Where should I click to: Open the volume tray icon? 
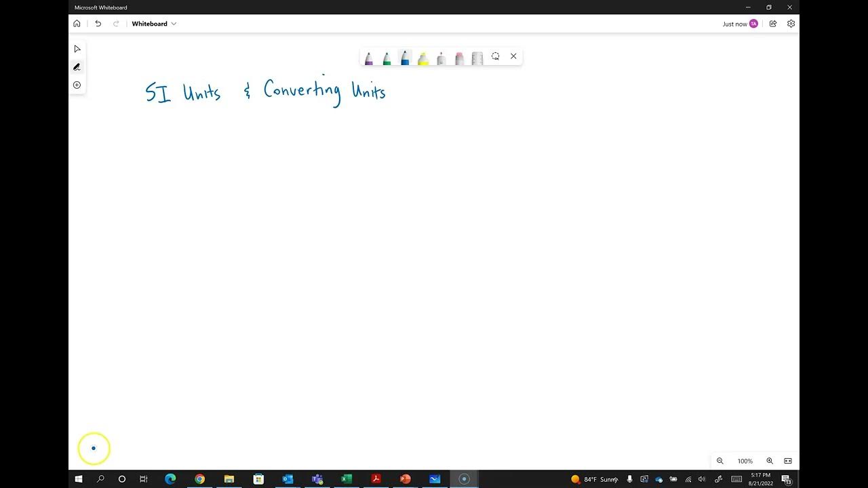pyautogui.click(x=703, y=479)
